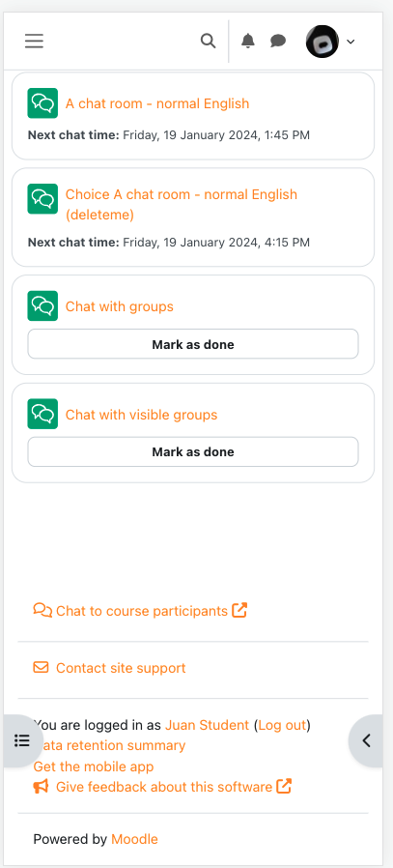Open the hamburger side menu
The width and height of the screenshot is (393, 868).
[x=34, y=41]
